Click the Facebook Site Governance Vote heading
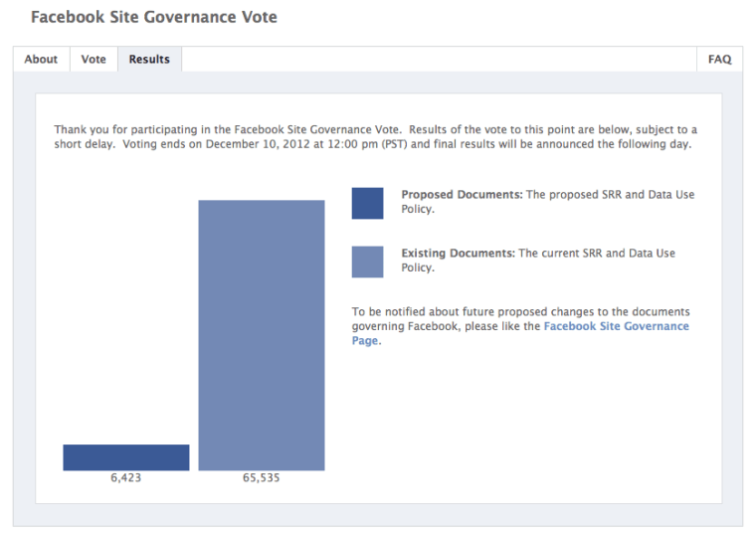This screenshot has height=533, width=756. coord(154,17)
